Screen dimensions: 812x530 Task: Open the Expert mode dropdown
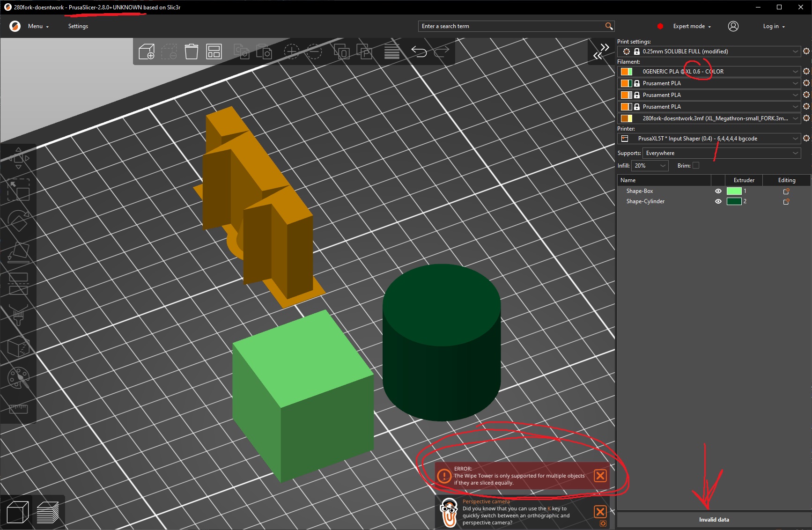(x=692, y=26)
